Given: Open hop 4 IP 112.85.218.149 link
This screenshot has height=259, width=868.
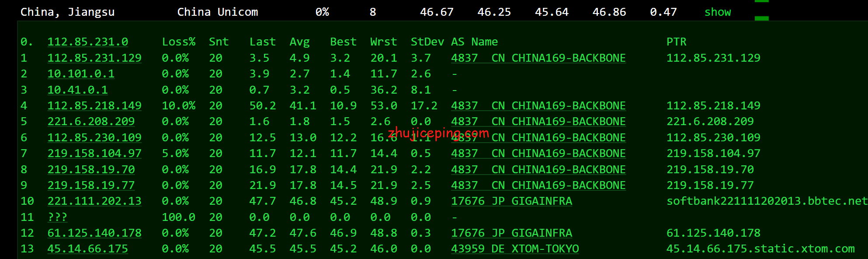Looking at the screenshot, I should coord(94,106).
